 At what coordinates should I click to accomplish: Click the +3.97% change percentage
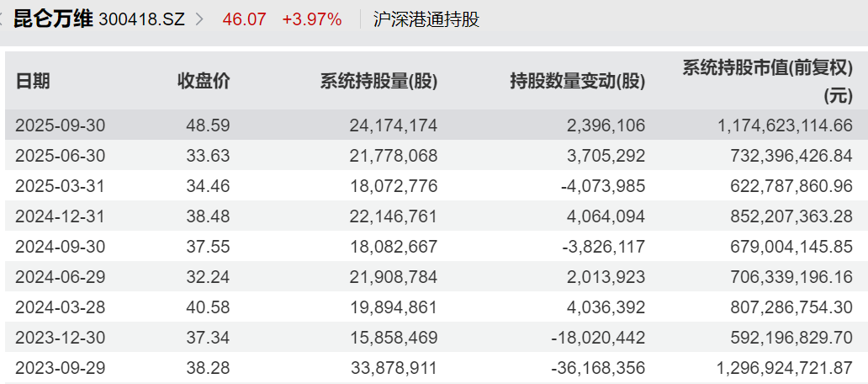click(x=311, y=19)
